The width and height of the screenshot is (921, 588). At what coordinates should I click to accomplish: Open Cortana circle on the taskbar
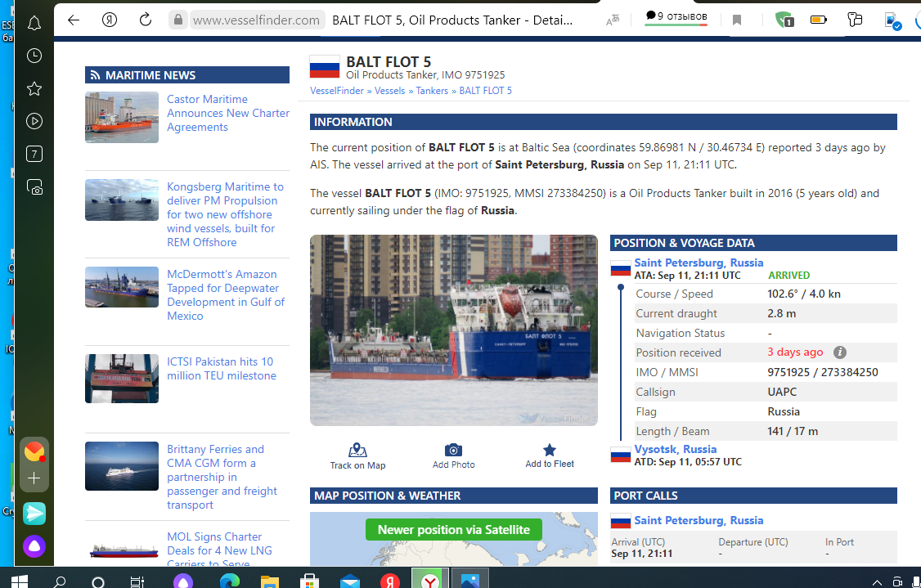pos(98,581)
